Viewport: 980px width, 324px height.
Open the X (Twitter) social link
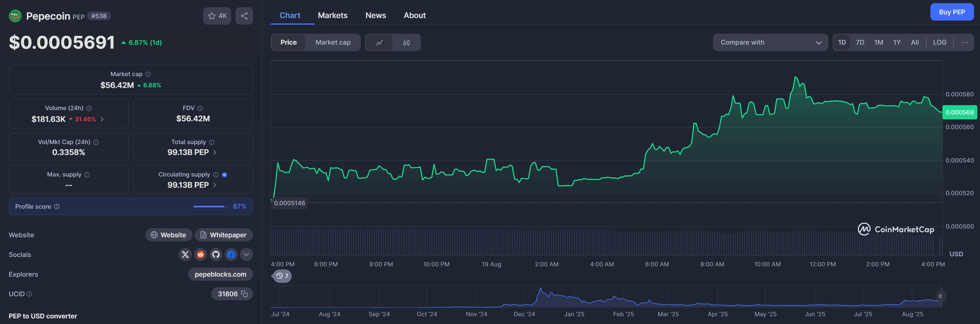185,254
